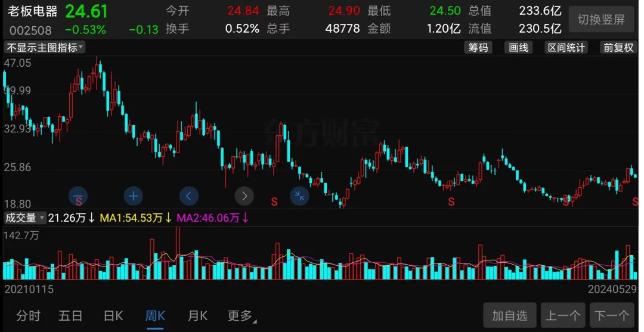This screenshot has height=332, width=644.
Task: Tap the minus zoom-out chart icon
Action: [x=78, y=197]
